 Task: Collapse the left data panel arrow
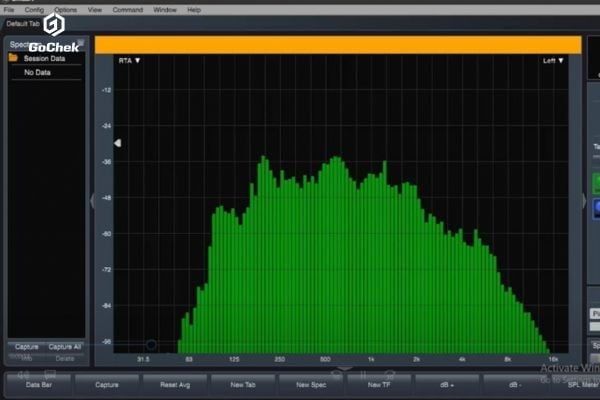[x=92, y=200]
